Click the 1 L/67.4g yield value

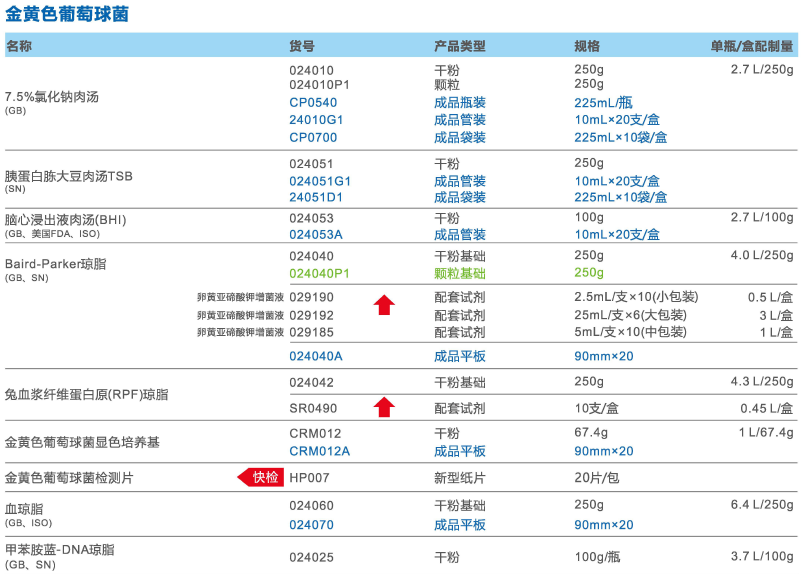coord(766,433)
